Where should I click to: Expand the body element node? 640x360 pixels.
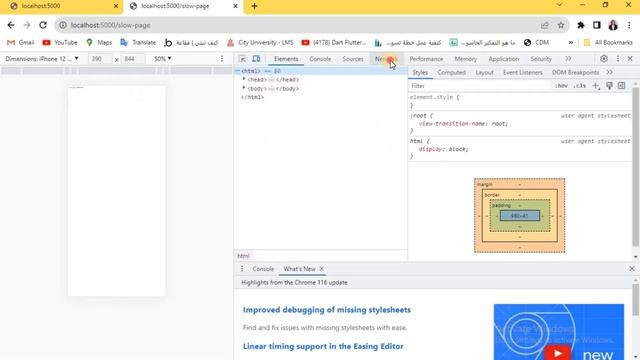244,88
